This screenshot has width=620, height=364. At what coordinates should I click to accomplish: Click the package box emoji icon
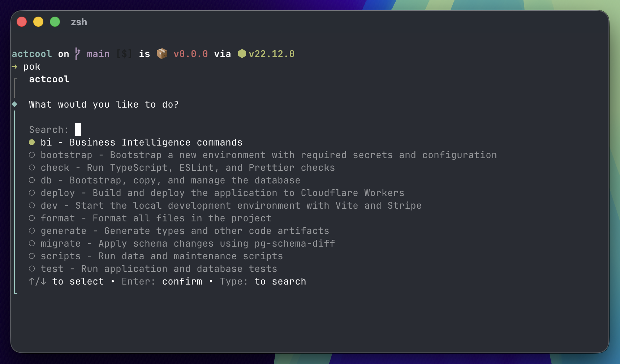click(162, 53)
